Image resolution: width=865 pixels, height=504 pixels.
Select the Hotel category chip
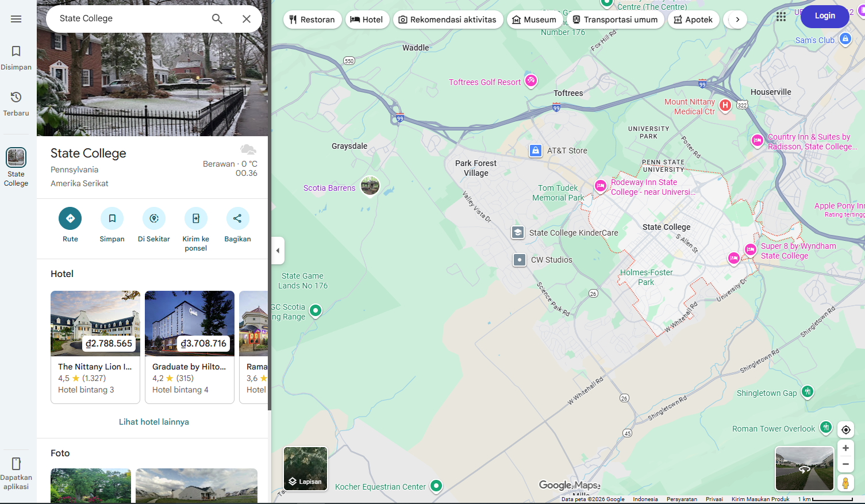367,20
